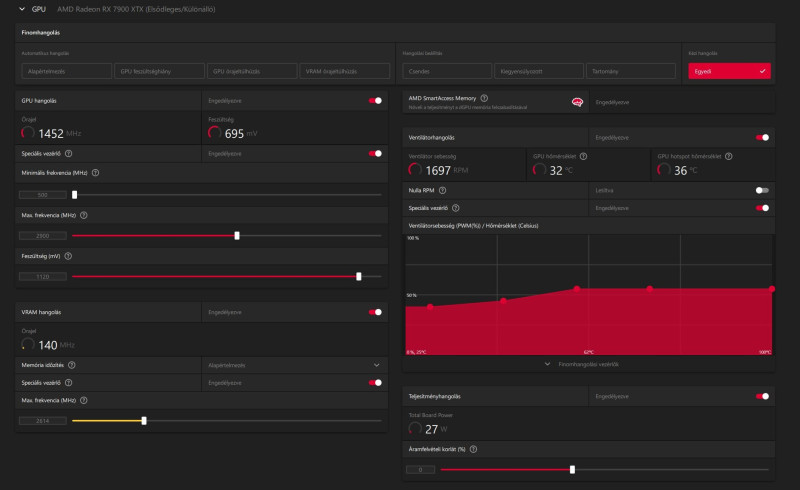Toggle VRAM hangolás switch
Screen dimensions: 800x490
376,312
